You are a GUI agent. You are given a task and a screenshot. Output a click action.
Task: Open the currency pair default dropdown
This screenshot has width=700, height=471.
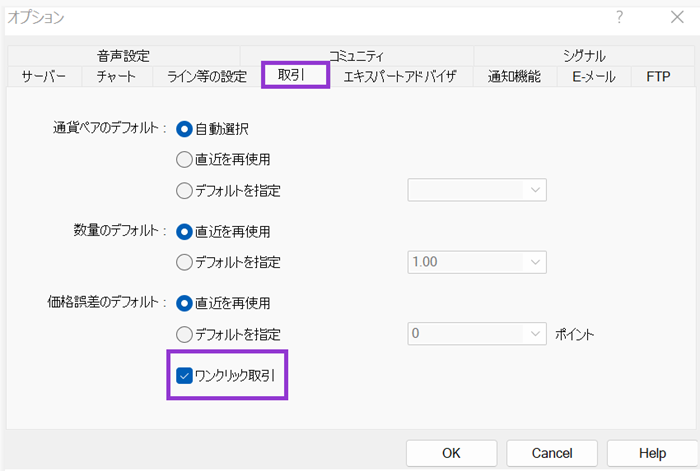[477, 190]
